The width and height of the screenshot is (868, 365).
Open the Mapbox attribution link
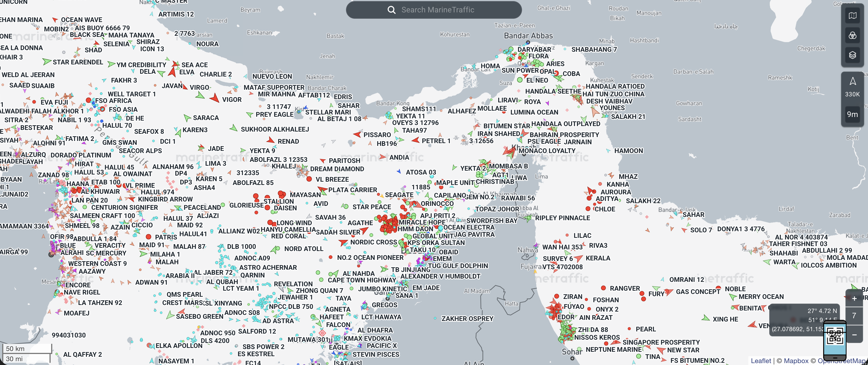796,361
